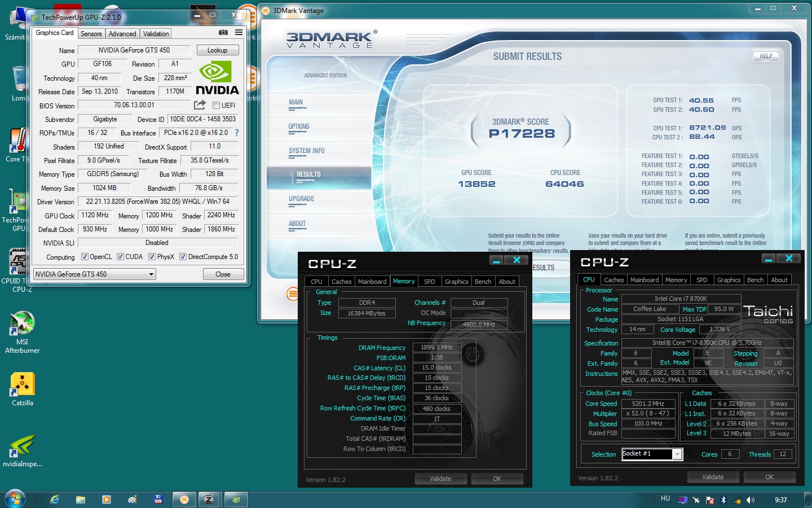Image resolution: width=812 pixels, height=508 pixels.
Task: Open the MSI Afterburner desktop icon
Action: [x=23, y=332]
